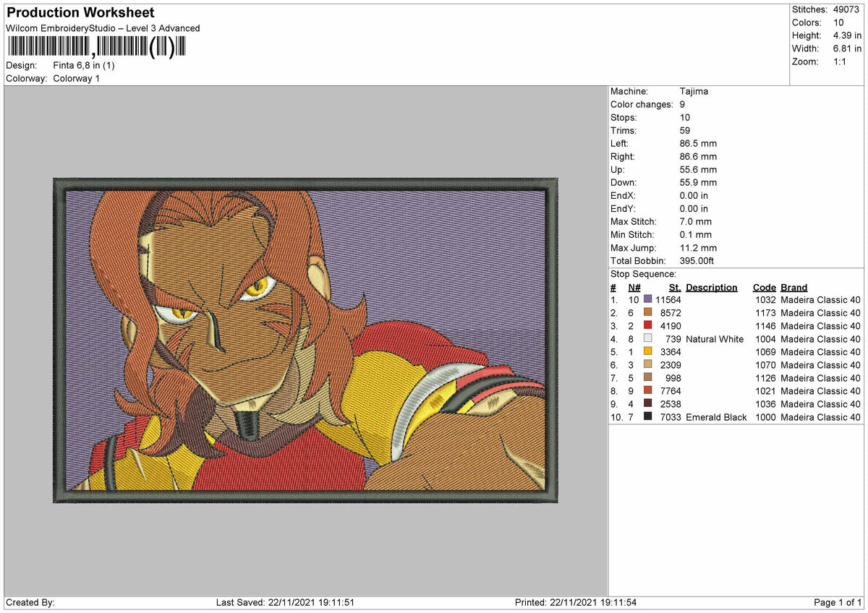This screenshot has height=613, width=868.
Task: Click stitch count 2538 in stop 9
Action: (x=671, y=403)
